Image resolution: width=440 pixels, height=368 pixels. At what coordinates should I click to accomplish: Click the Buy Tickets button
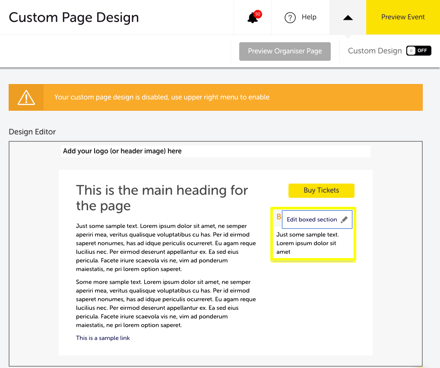click(321, 190)
